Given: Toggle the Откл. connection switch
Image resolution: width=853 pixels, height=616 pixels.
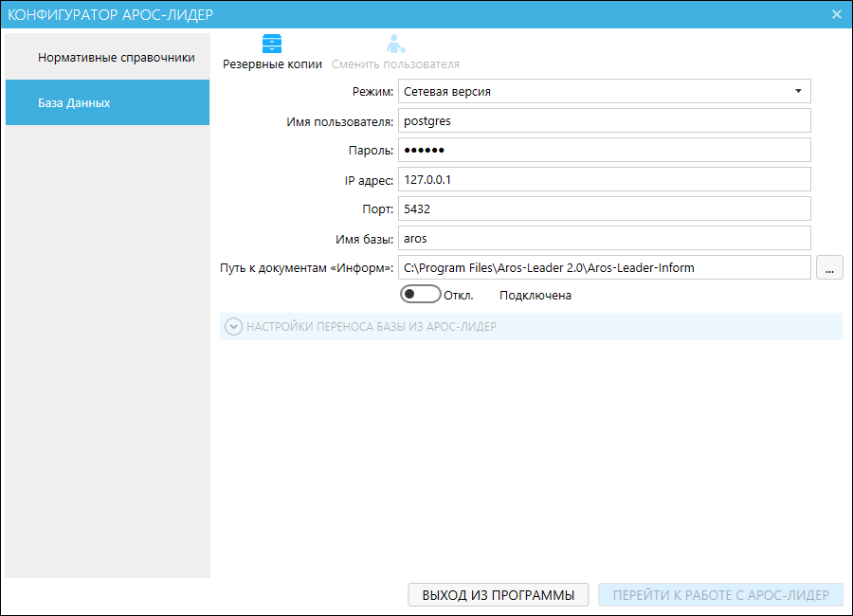Looking at the screenshot, I should click(x=420, y=295).
